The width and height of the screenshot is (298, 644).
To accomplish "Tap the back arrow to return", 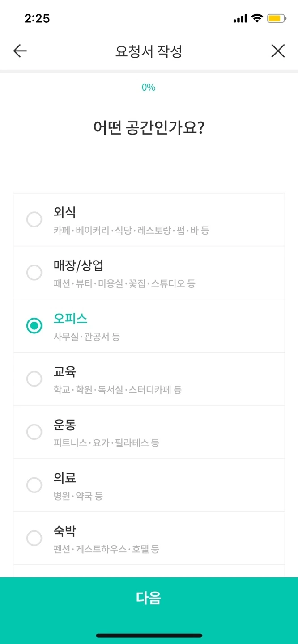I will tap(19, 51).
